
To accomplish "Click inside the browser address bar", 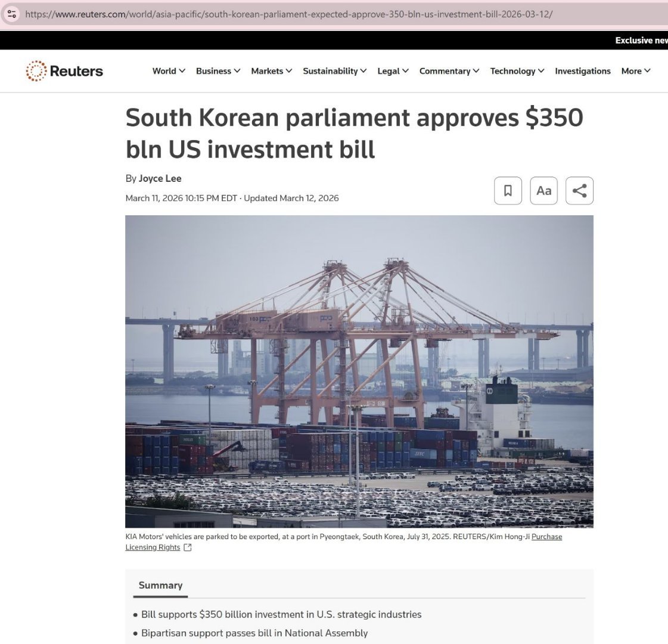I will 334,14.
